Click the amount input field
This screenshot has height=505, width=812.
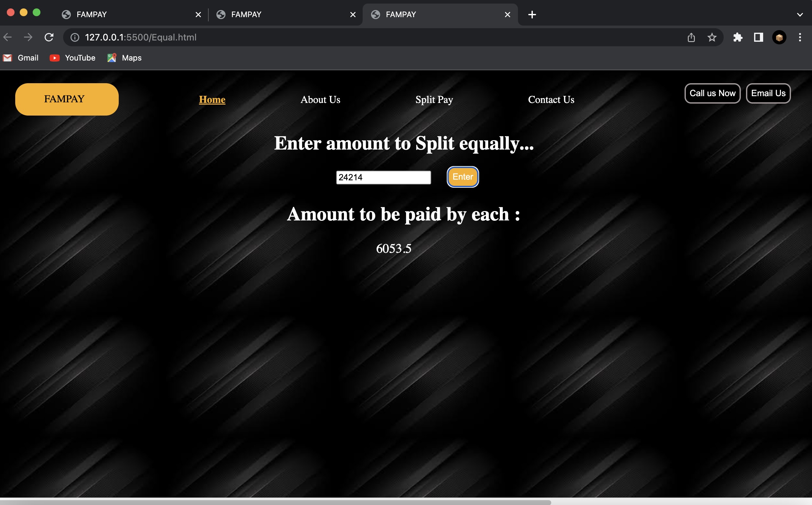tap(383, 177)
